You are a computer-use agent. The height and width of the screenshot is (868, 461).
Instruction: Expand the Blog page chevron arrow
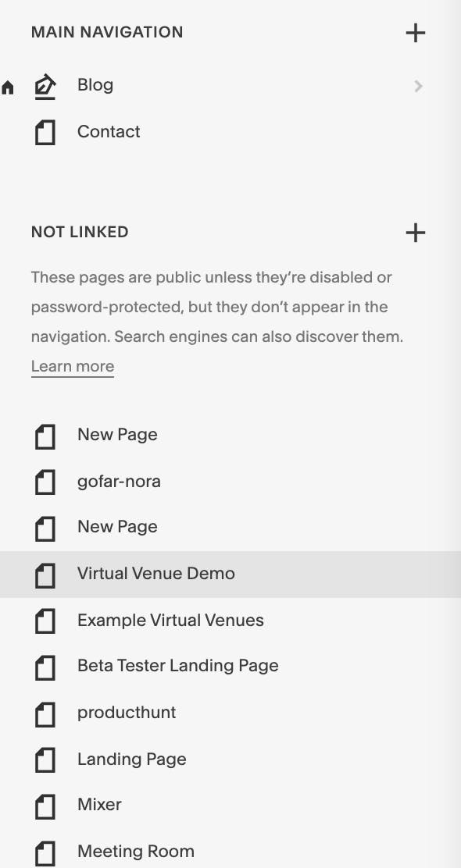418,86
